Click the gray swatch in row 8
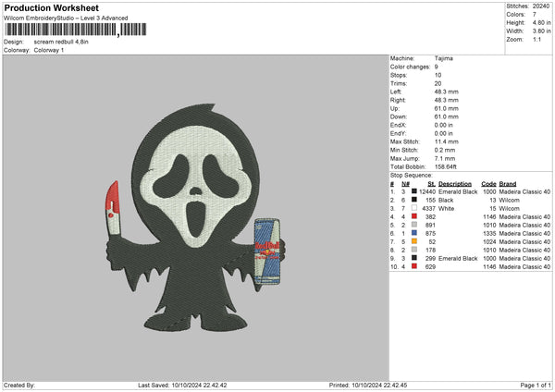Image resolution: width=555 pixels, height=392 pixels. (x=414, y=250)
